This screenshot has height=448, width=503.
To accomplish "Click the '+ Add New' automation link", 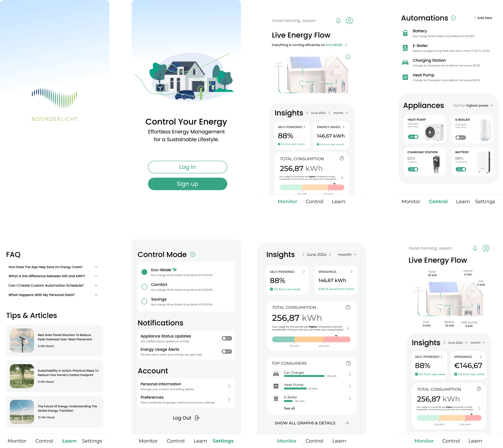I will [483, 18].
